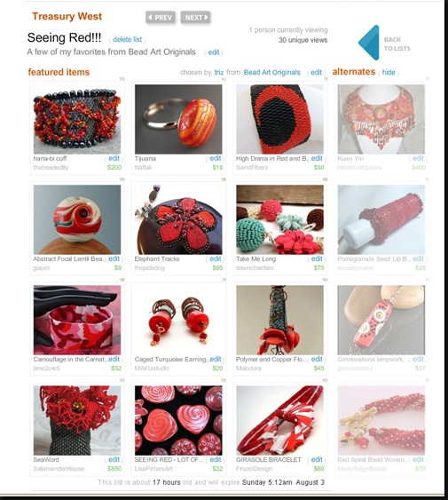
Task: Go to previous treasury with PREV button
Action: [161, 17]
